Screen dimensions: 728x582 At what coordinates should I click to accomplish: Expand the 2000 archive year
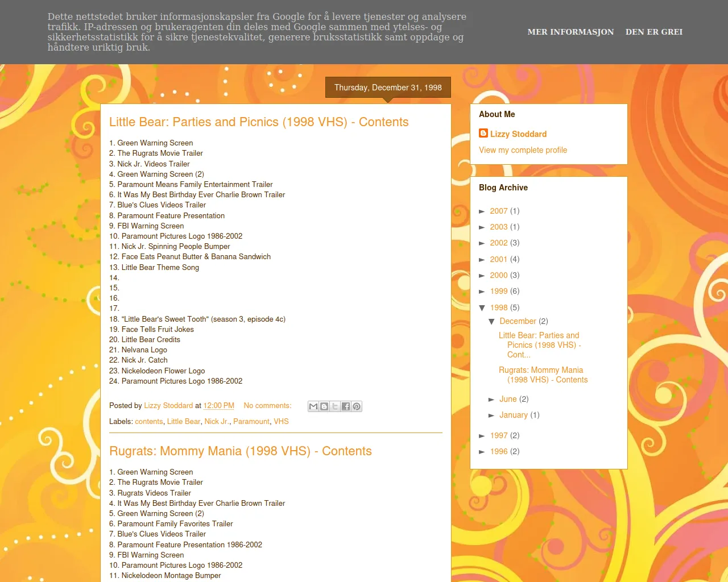pos(482,276)
